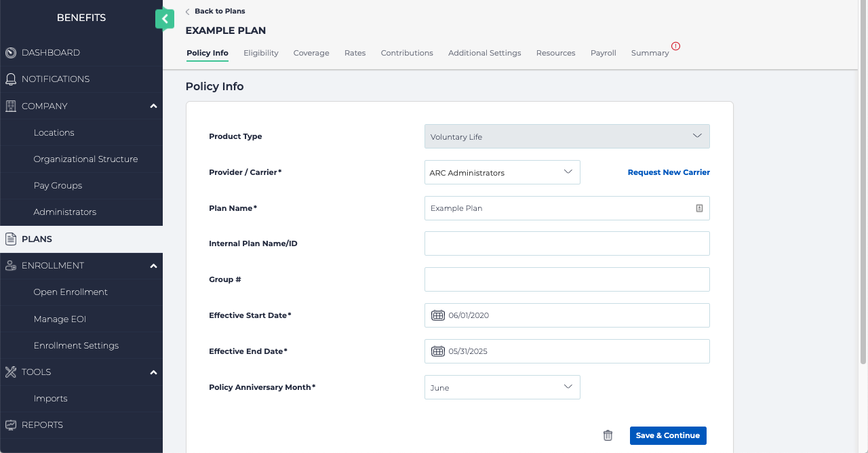
Task: Collapse the Tools sidebar section
Action: [153, 372]
